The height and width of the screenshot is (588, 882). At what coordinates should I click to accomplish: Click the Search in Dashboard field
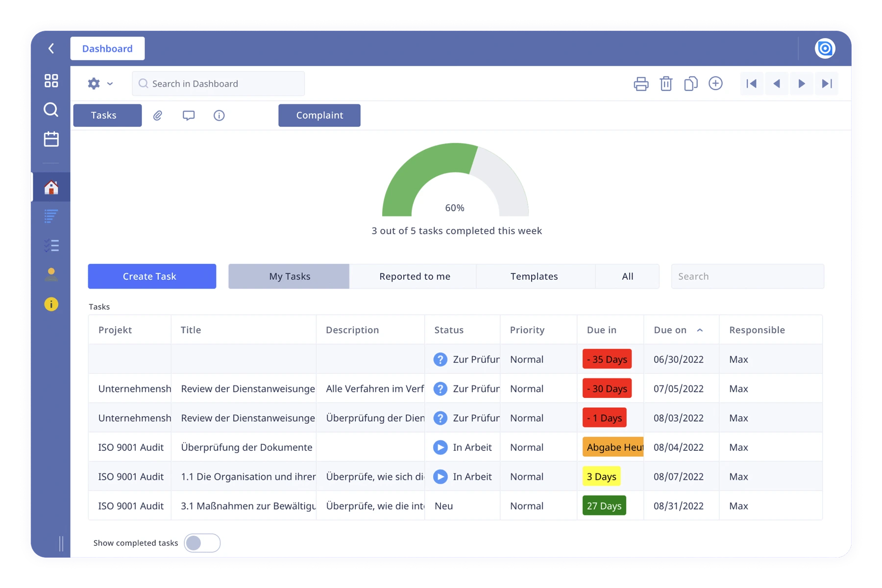(x=218, y=84)
